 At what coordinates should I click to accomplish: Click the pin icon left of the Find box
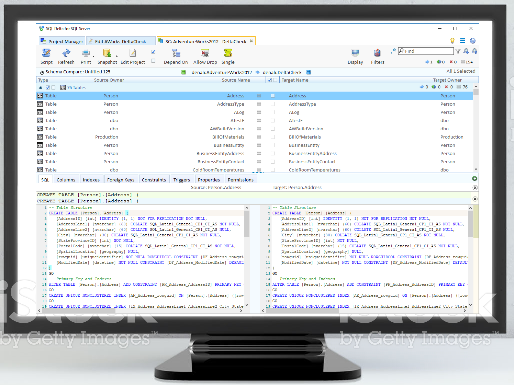pos(393,51)
